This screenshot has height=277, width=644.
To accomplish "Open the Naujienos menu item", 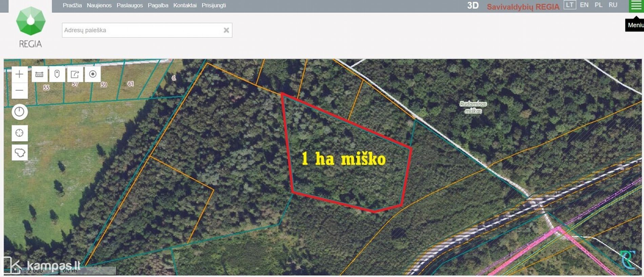I will point(99,5).
